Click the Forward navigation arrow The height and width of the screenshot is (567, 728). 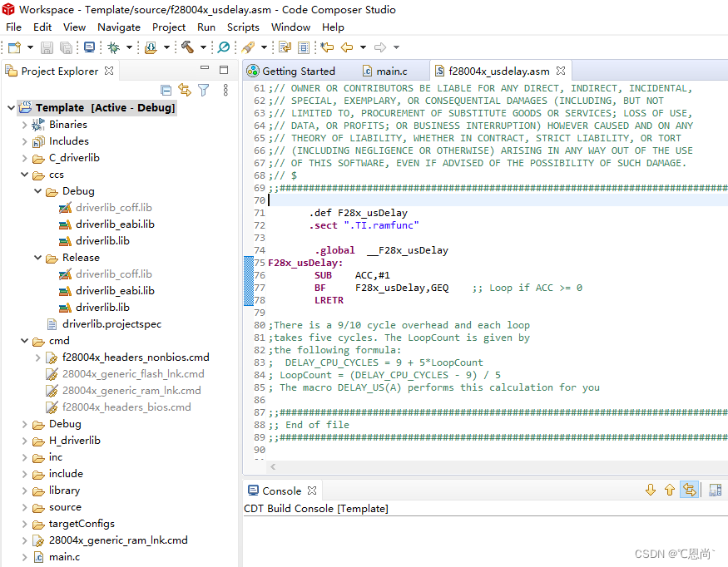pyautogui.click(x=380, y=47)
